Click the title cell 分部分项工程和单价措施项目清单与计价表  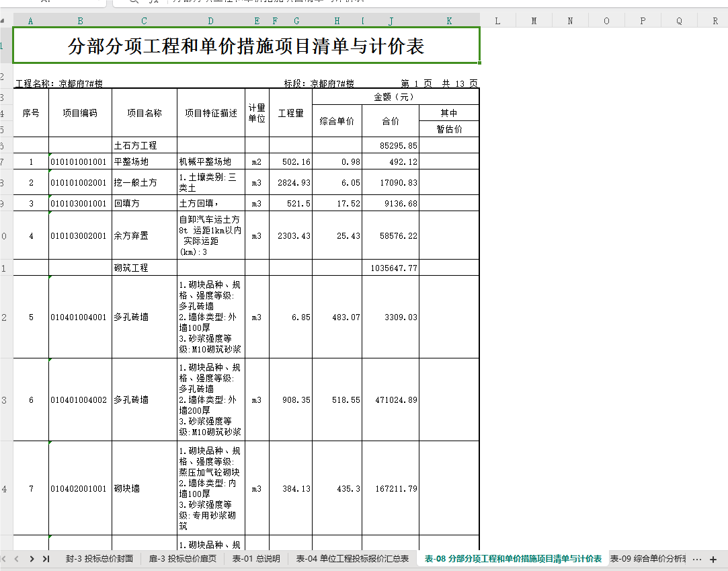pos(246,46)
